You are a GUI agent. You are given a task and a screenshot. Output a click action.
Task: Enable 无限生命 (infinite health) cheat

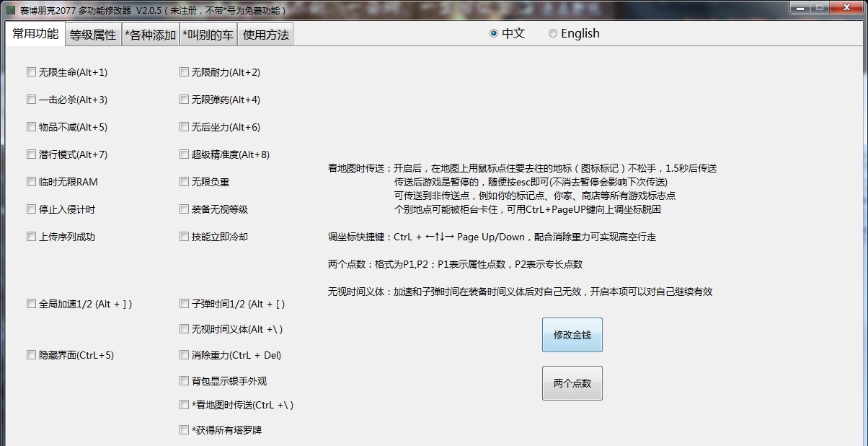pos(31,72)
